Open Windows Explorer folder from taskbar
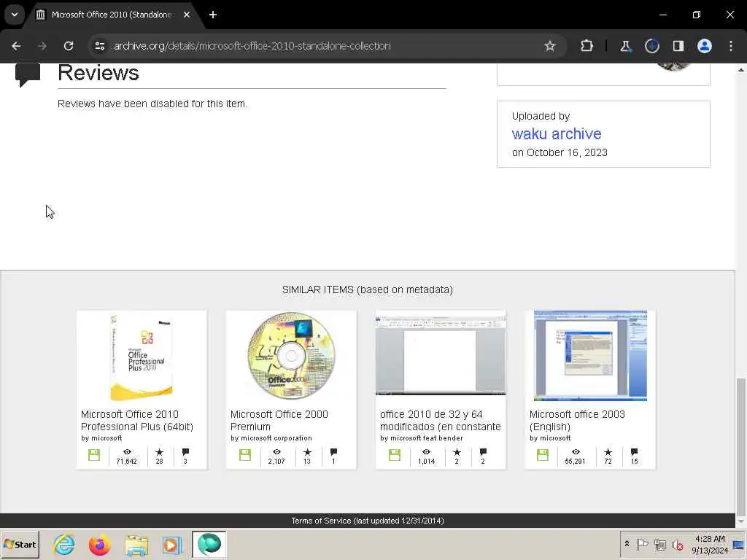Viewport: 747px width, 560px height. pyautogui.click(x=136, y=544)
